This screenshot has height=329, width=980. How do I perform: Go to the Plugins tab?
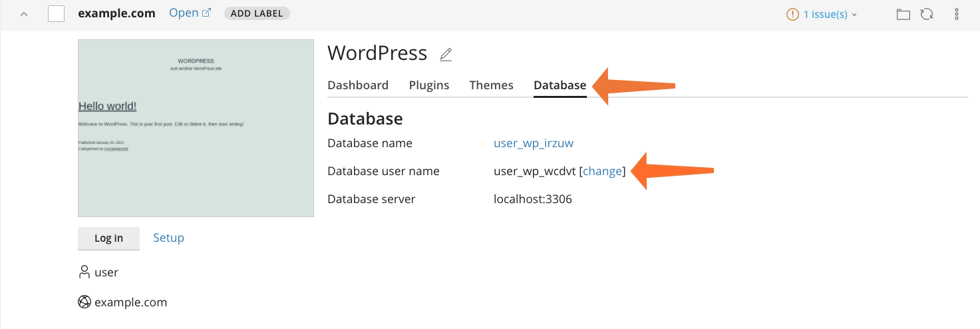pyautogui.click(x=429, y=85)
